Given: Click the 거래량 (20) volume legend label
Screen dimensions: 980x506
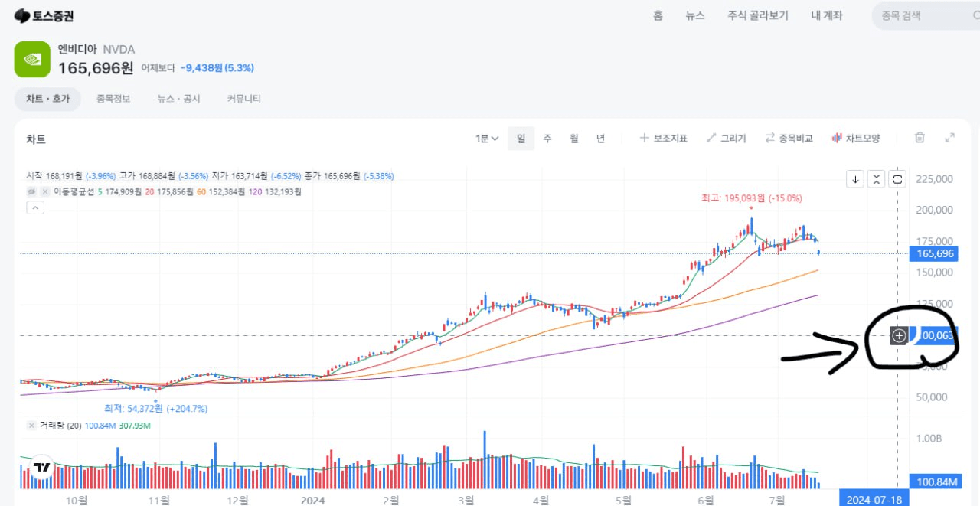Looking at the screenshot, I should tap(60, 426).
